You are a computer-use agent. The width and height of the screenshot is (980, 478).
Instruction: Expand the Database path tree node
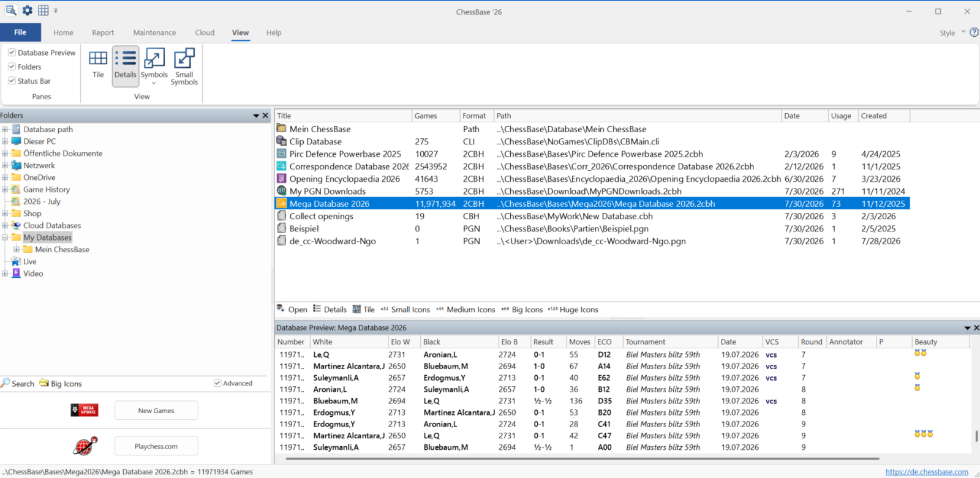[5, 130]
